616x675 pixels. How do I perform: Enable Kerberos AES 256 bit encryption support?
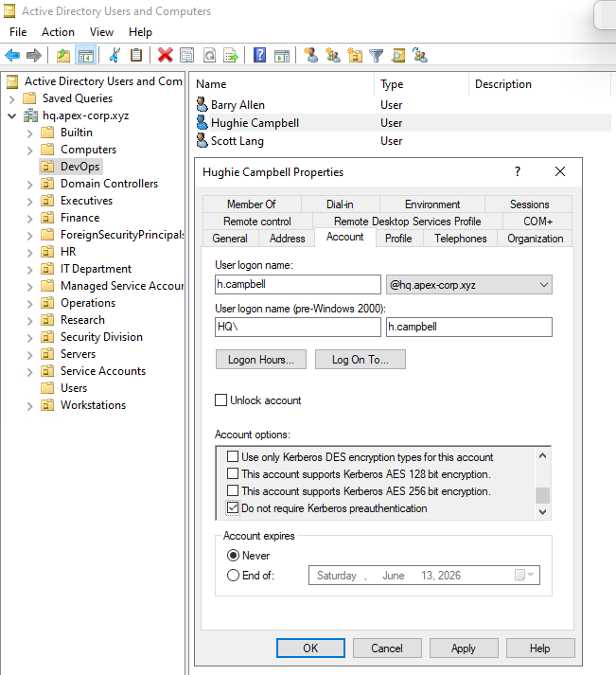[233, 490]
